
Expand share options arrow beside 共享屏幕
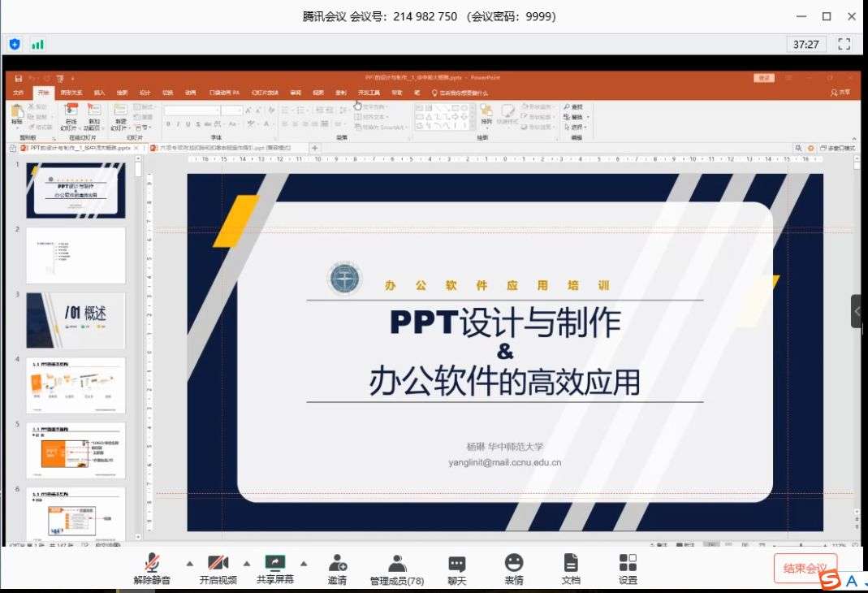click(304, 563)
